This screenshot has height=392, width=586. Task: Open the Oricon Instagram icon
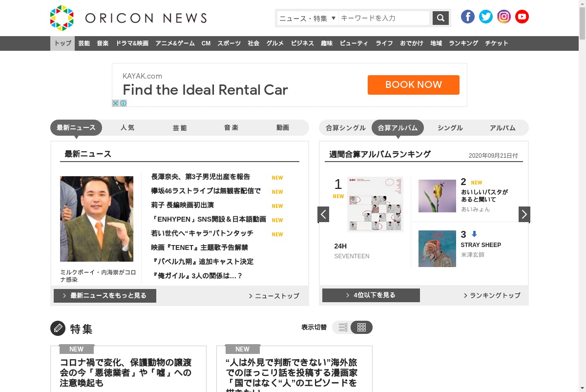point(504,17)
